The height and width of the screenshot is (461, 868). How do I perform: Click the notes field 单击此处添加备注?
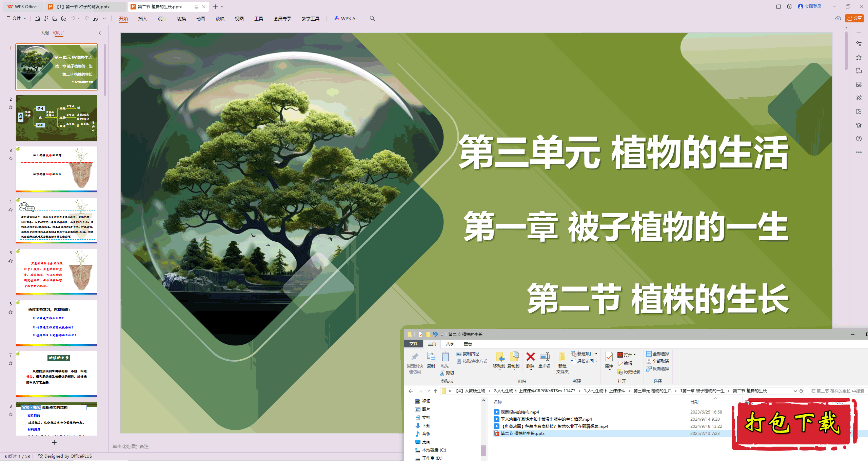click(x=131, y=446)
